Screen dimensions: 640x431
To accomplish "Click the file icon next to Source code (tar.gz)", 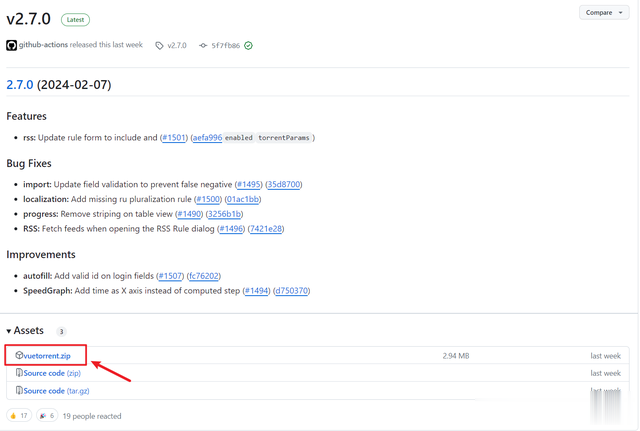I will (19, 390).
